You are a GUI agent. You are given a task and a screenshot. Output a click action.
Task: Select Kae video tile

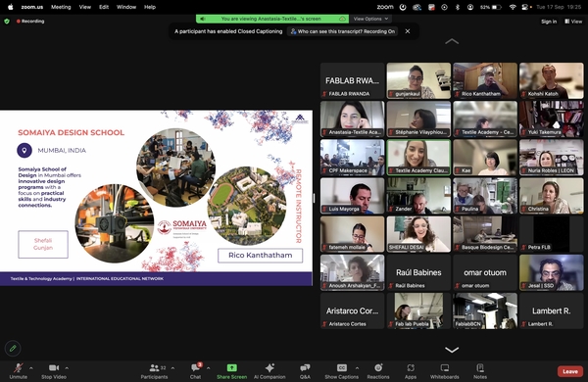point(485,158)
